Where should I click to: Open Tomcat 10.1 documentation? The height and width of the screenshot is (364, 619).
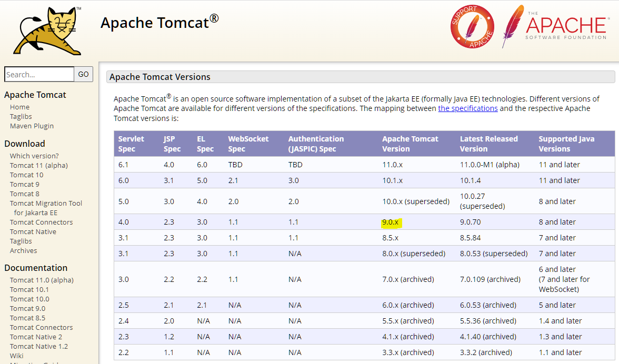coord(29,289)
